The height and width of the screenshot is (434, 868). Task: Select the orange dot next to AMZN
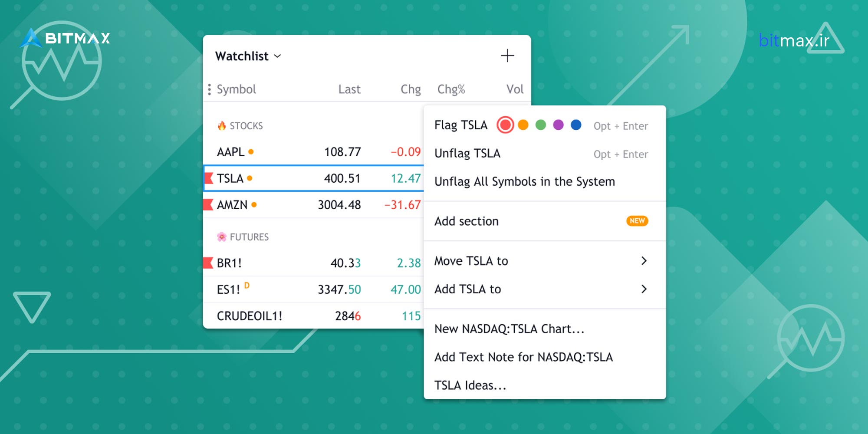coord(254,204)
